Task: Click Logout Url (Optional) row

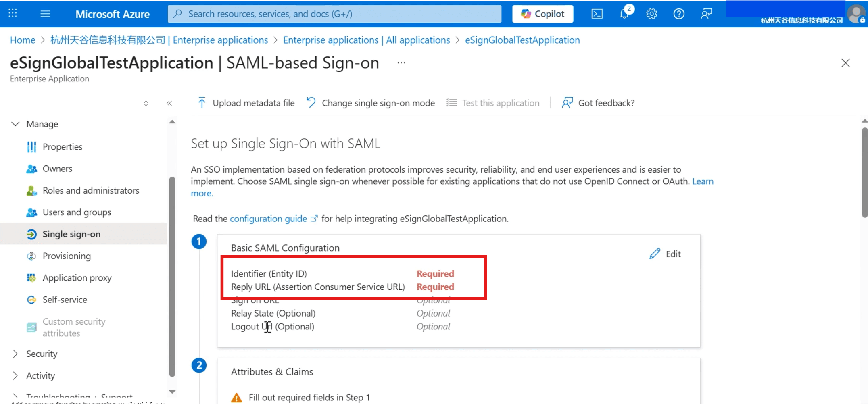Action: click(340, 327)
